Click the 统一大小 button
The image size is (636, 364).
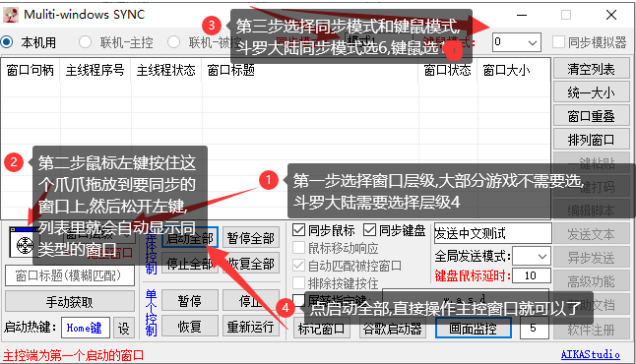[x=591, y=92]
